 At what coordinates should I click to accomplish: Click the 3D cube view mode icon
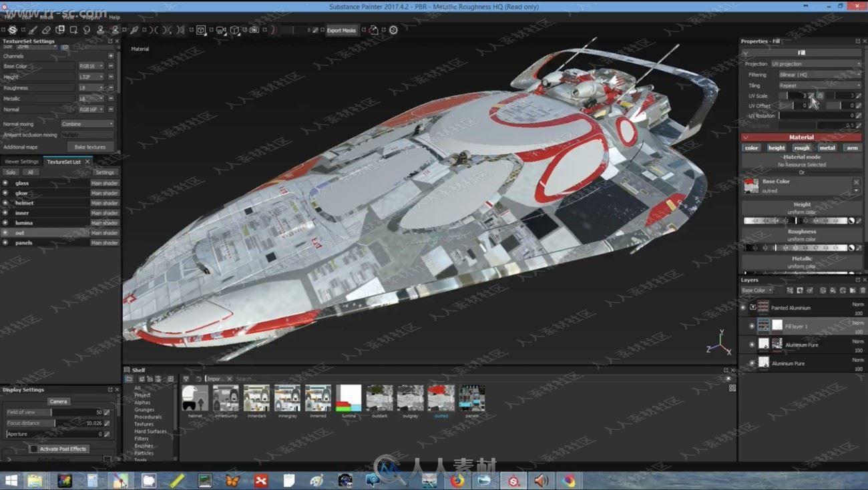(235, 30)
